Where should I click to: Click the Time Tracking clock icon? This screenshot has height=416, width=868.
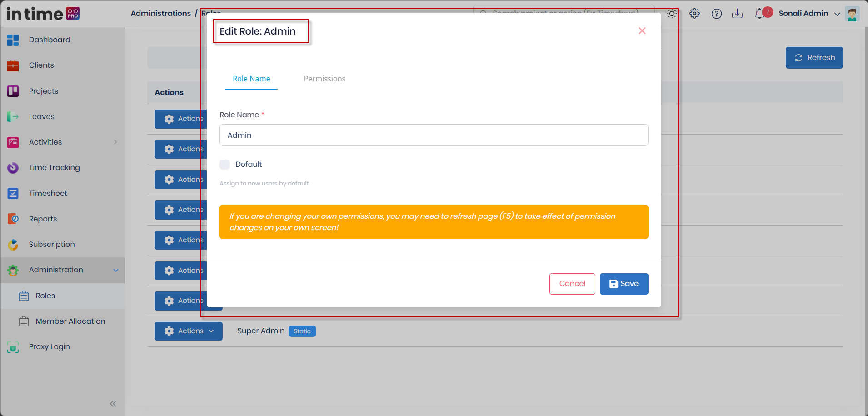click(13, 168)
